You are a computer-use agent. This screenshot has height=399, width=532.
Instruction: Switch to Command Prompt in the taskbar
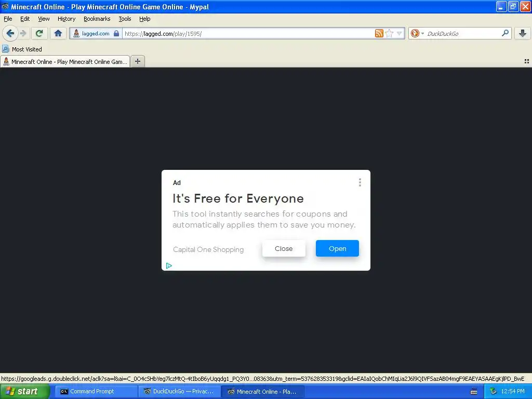pyautogui.click(x=96, y=392)
